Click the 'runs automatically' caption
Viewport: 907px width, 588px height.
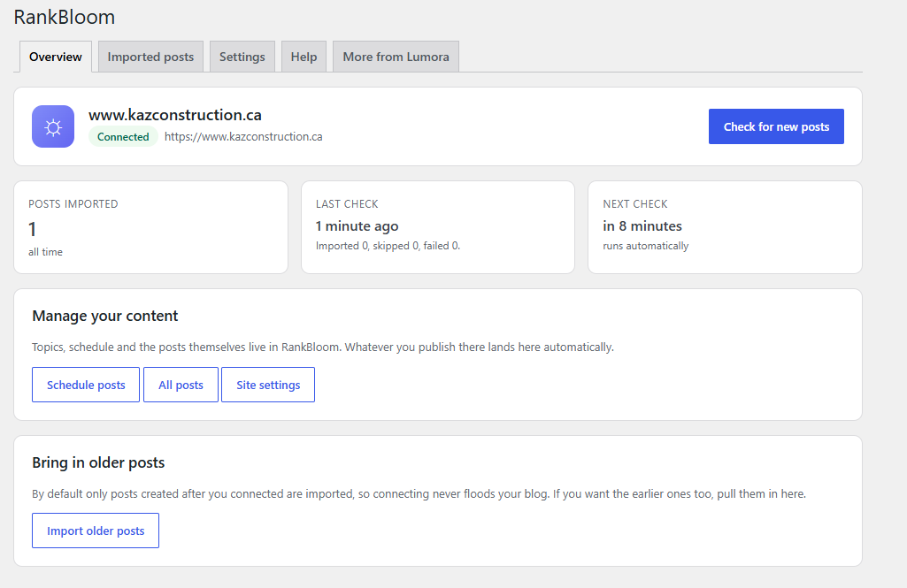(646, 246)
